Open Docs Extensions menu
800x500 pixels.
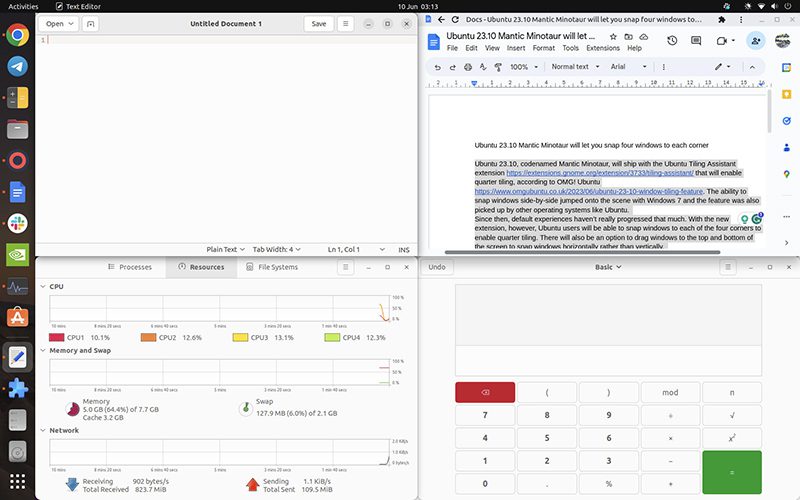click(603, 48)
